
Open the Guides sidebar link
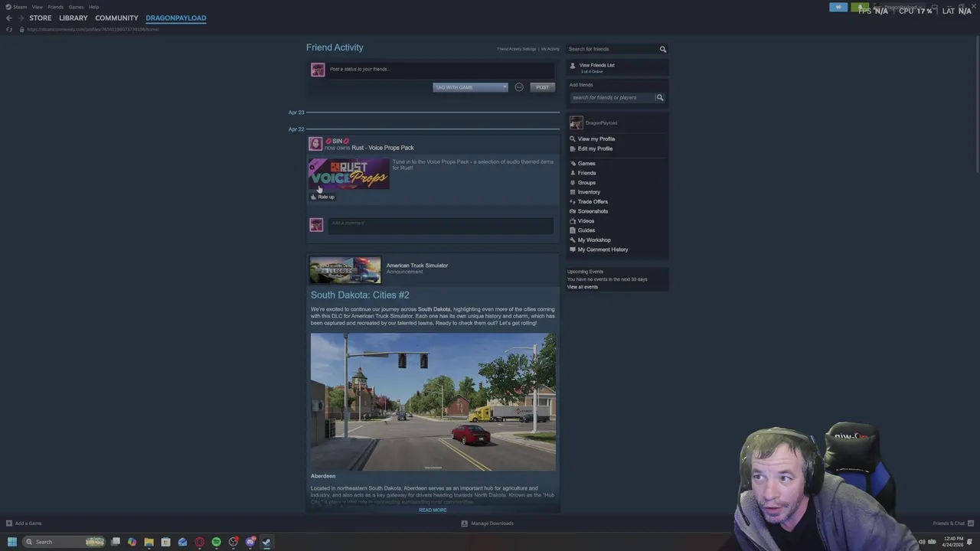pos(586,230)
